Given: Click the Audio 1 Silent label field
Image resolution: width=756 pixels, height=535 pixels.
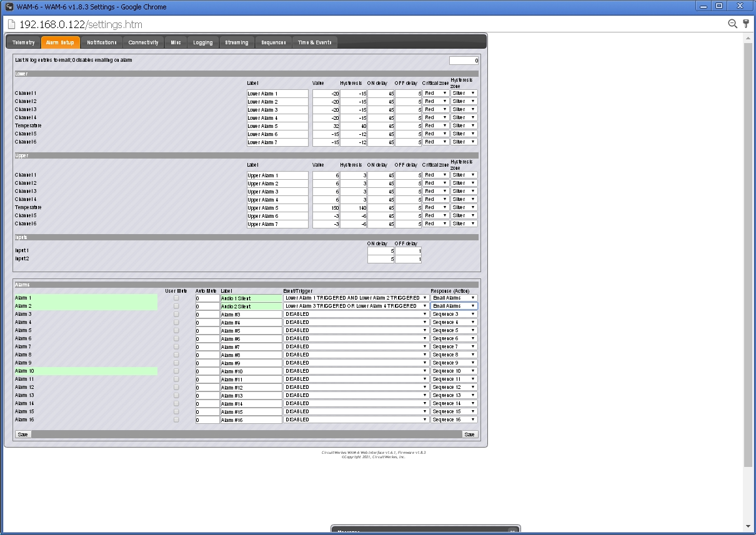Looking at the screenshot, I should tap(250, 298).
